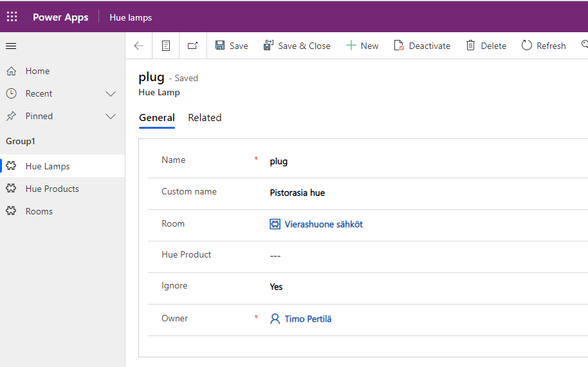Collapse the sidebar with hamburger icon
The height and width of the screenshot is (367, 588).
pos(11,46)
